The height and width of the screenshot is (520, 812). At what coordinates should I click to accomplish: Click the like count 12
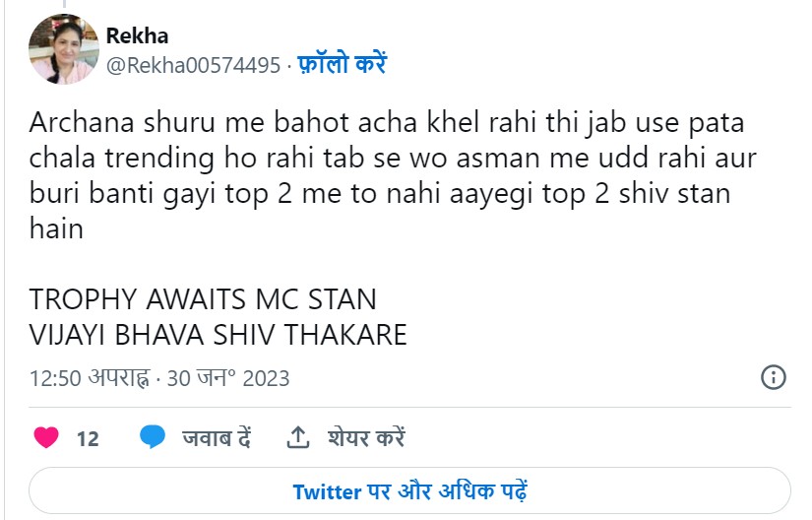[88, 438]
